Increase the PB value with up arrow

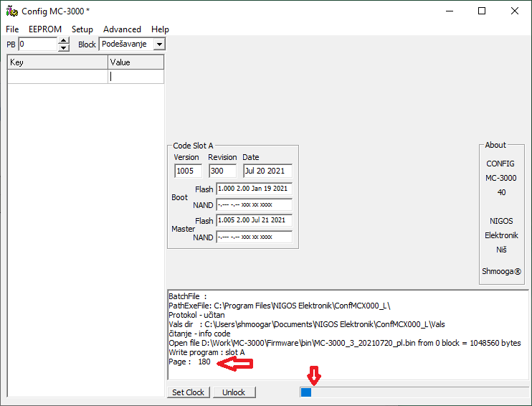64,41
